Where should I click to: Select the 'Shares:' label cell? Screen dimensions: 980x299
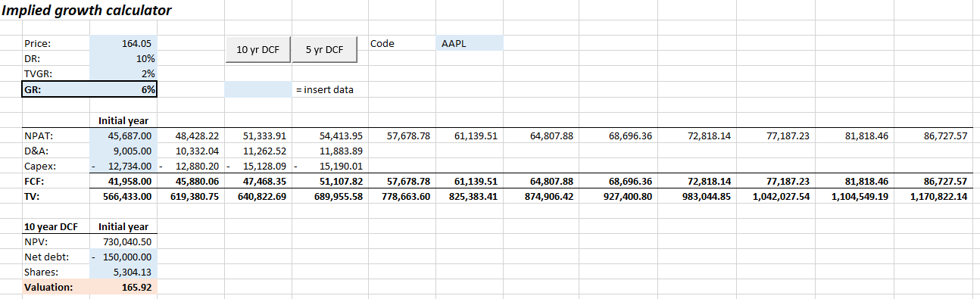pos(56,273)
